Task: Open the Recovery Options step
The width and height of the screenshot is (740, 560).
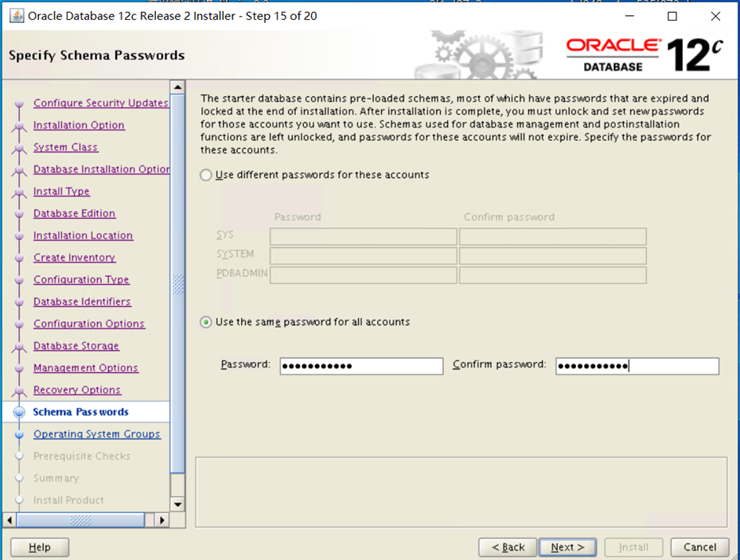Action: (x=77, y=391)
